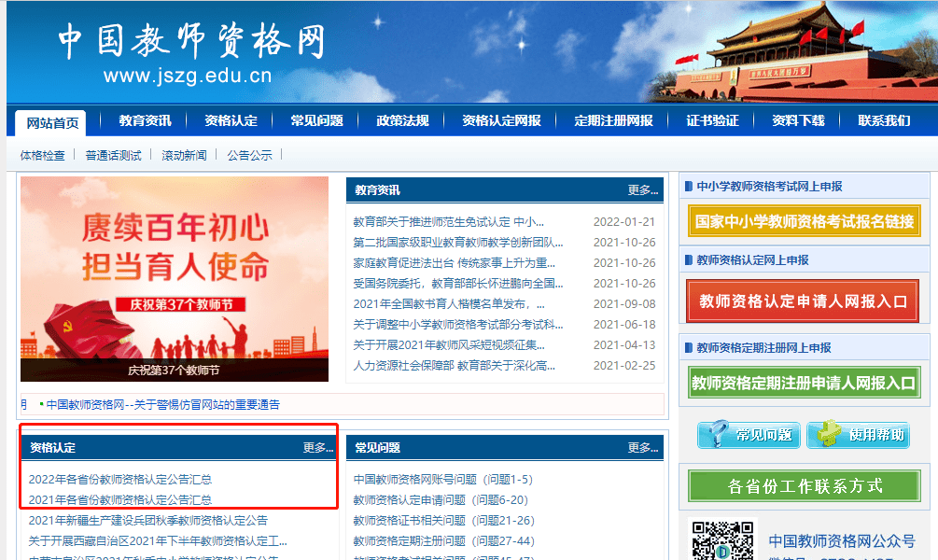Viewport: 938px width, 560px height.
Task: Select 政策法规 in the navigation bar
Action: click(x=402, y=120)
